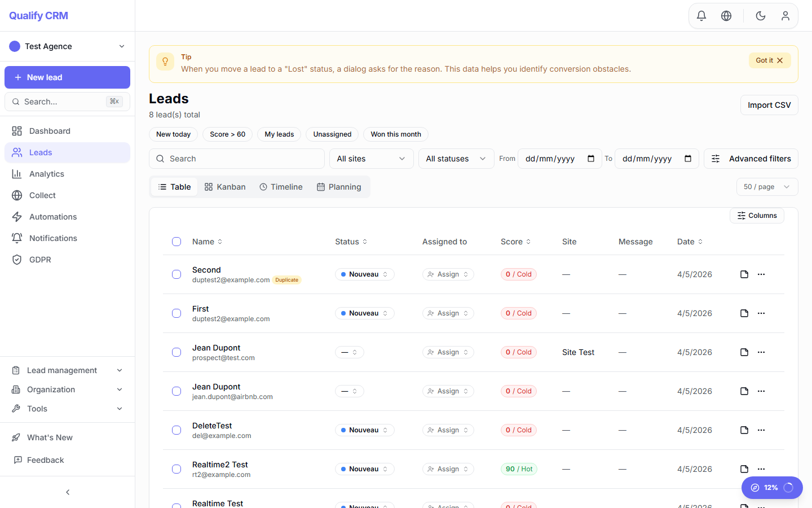The width and height of the screenshot is (812, 508).
Task: Open the ellipsis actions menu for DeleteTest
Action: pos(761,430)
